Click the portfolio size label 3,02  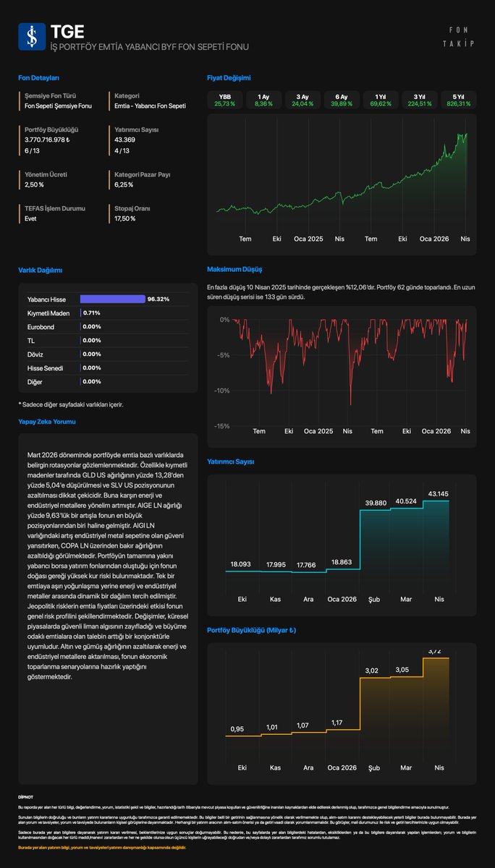371,671
